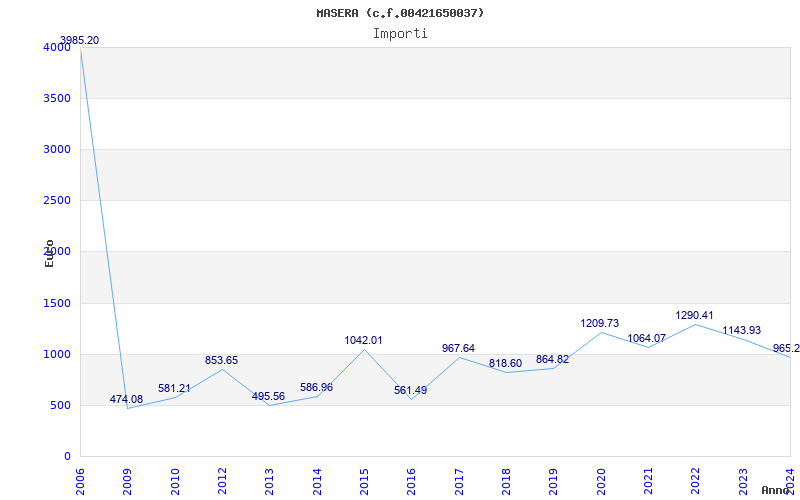Click the 474.08 data label
Viewport: 800px width, 500px height.
coord(127,399)
